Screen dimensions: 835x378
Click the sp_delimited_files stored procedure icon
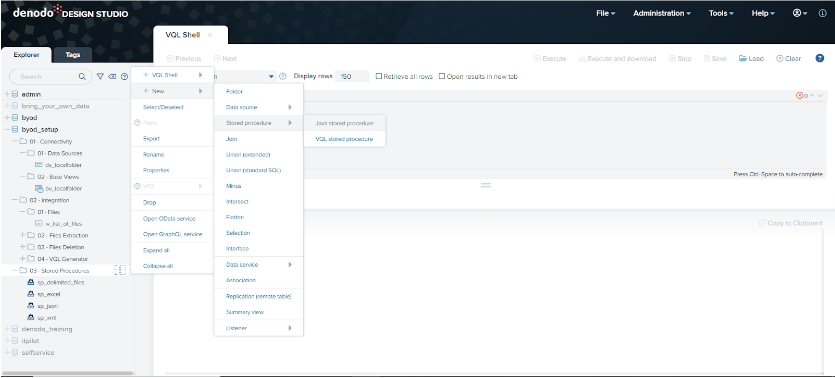[x=30, y=282]
